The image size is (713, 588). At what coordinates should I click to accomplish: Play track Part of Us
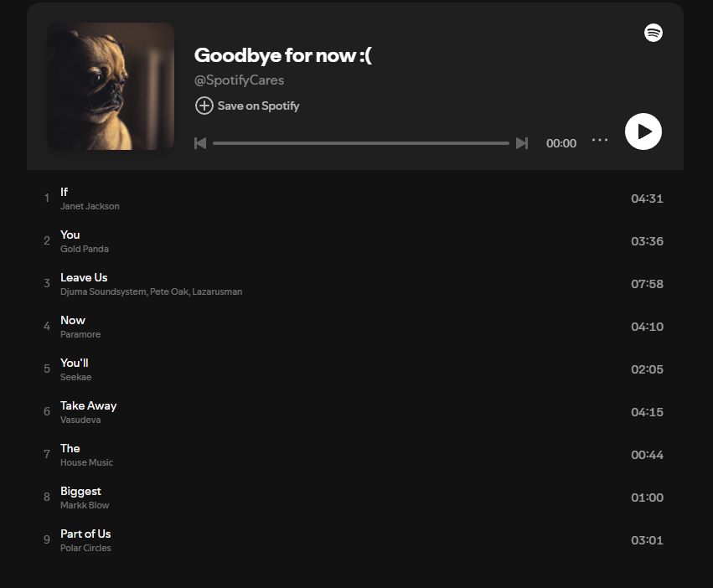(x=85, y=534)
